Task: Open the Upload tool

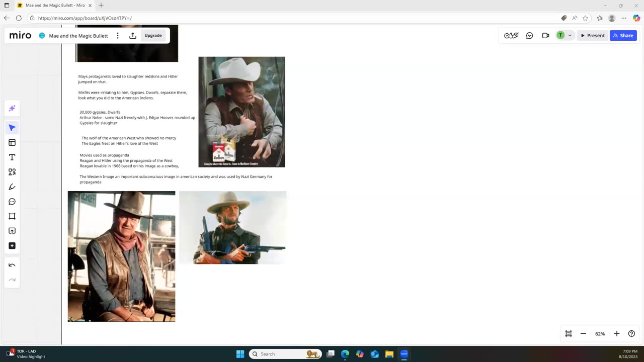Action: tap(12, 231)
